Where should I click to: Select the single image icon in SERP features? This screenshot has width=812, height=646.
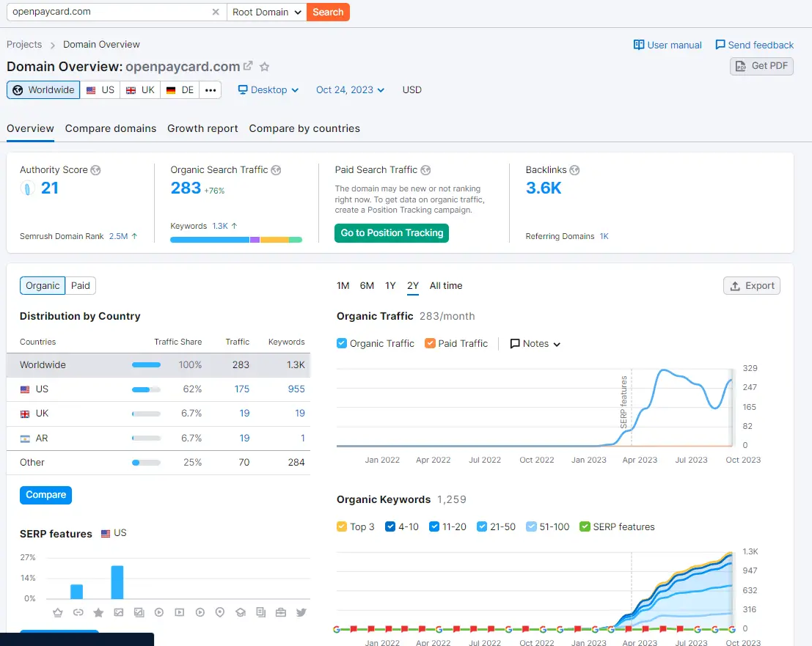tap(119, 612)
